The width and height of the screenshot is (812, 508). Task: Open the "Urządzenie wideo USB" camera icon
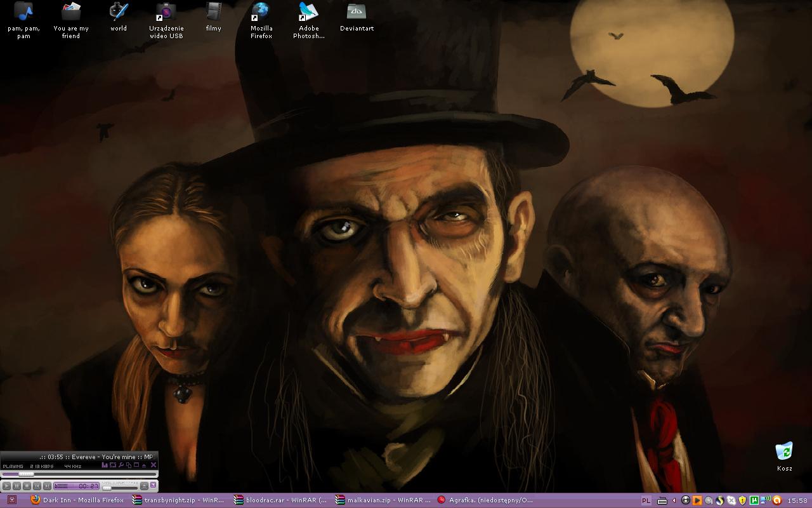(x=166, y=20)
